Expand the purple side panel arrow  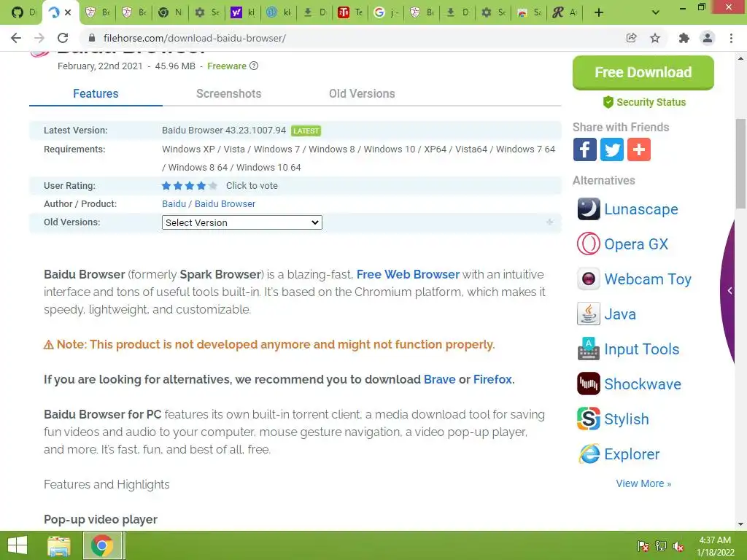click(x=729, y=290)
